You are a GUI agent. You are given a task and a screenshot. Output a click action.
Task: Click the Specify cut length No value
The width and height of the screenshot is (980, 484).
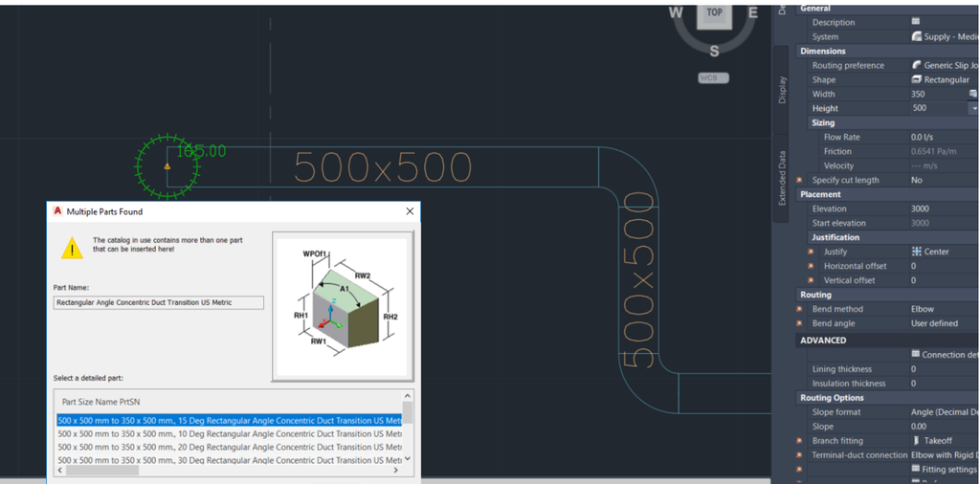[944, 180]
